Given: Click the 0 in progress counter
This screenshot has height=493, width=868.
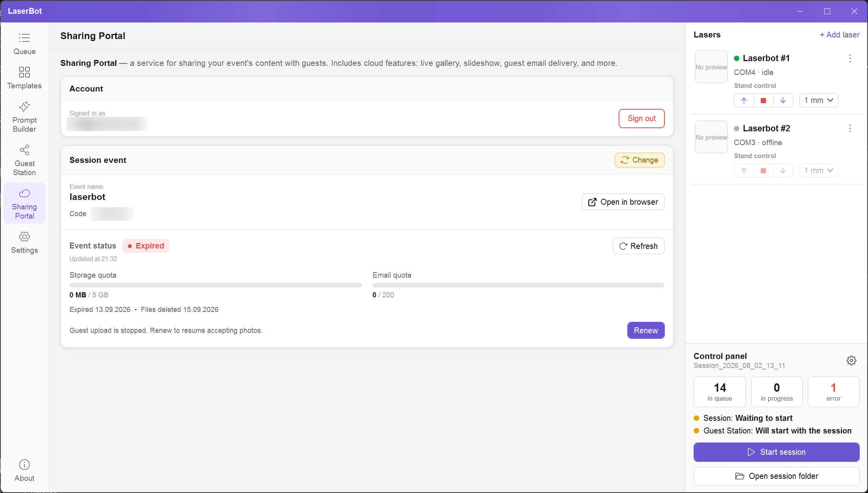Looking at the screenshot, I should coord(776,392).
